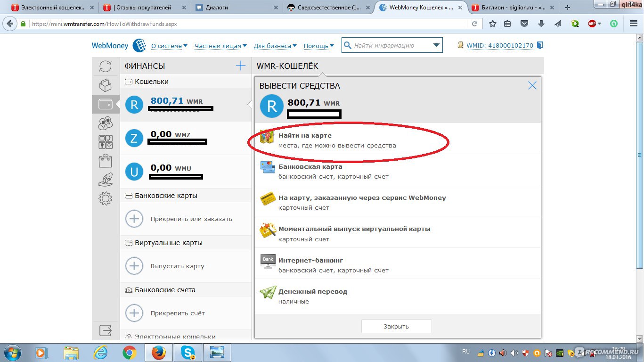644x362 pixels.
Task: Click the refresh icon in WebMoney sidebar
Action: tap(106, 66)
